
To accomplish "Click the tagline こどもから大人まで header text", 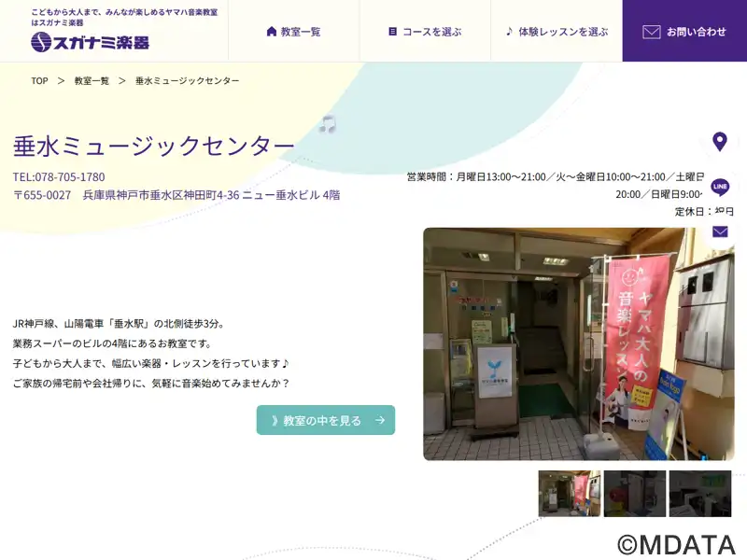I will point(124,17).
